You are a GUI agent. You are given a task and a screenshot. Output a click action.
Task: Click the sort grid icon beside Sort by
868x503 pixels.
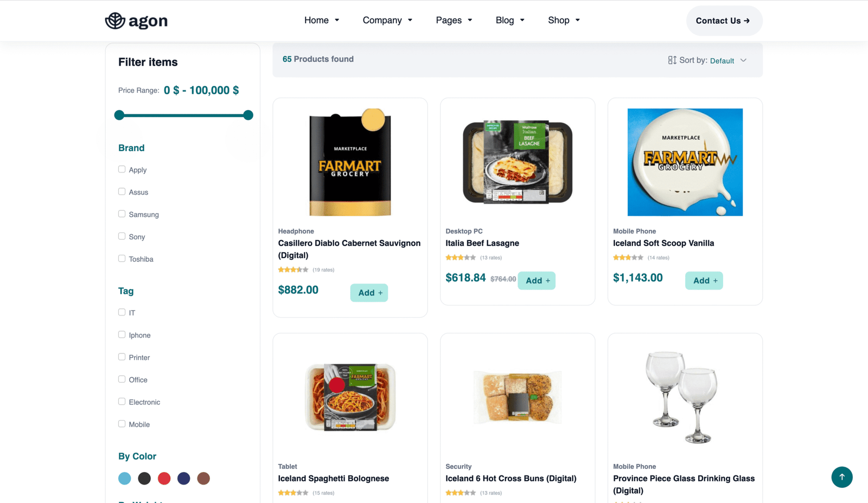(x=672, y=60)
